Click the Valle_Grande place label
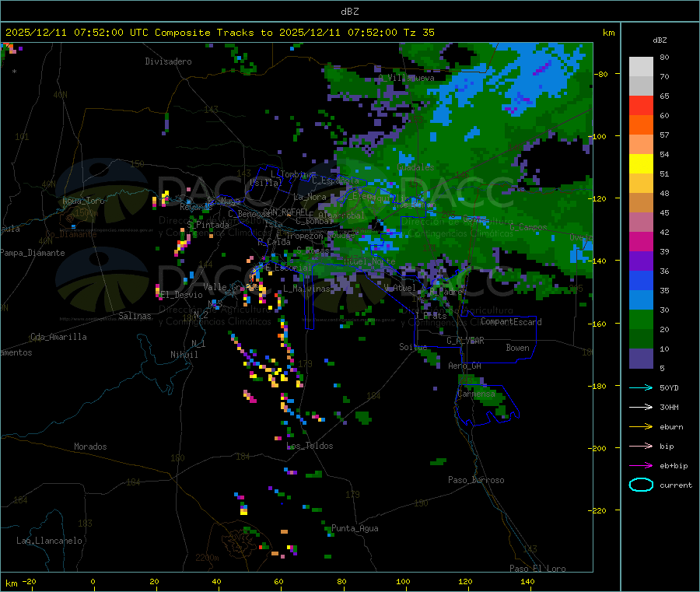This screenshot has height=592, width=700. tap(231, 287)
